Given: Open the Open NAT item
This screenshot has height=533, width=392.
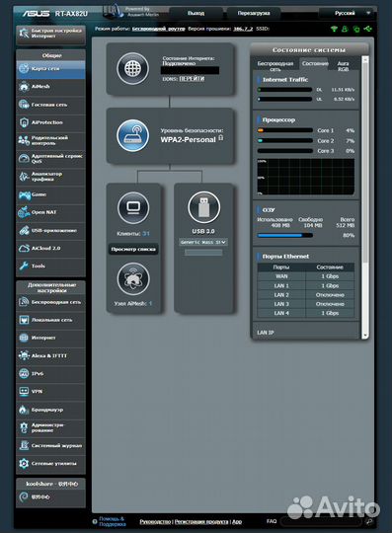Looking at the screenshot, I should 50,212.
